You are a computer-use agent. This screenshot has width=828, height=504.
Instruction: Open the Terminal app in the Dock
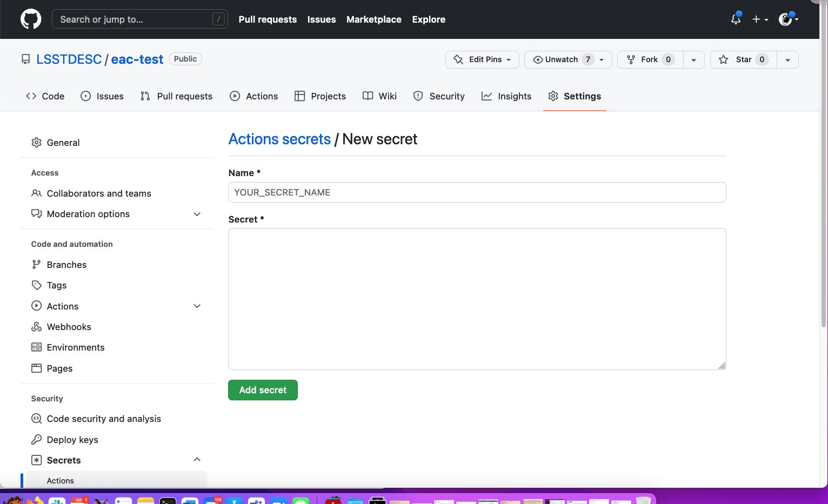(168, 500)
